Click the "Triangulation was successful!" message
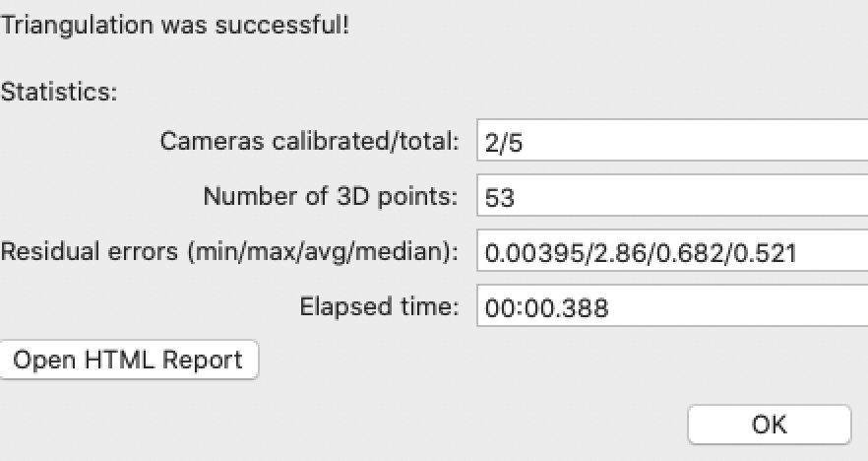Screen dimensions: 868x461 174,26
